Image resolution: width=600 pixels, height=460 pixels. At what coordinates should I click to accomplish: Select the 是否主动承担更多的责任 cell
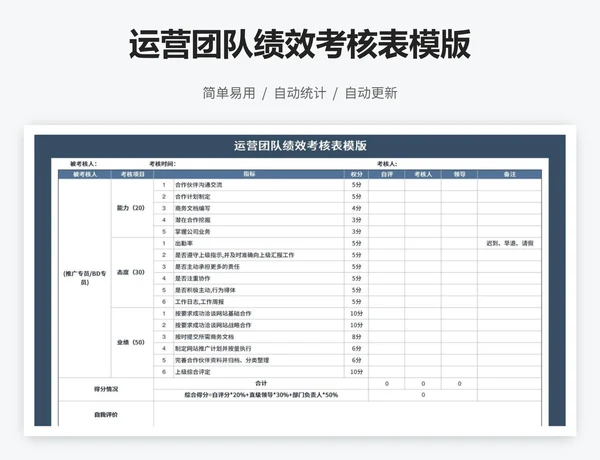click(259, 267)
